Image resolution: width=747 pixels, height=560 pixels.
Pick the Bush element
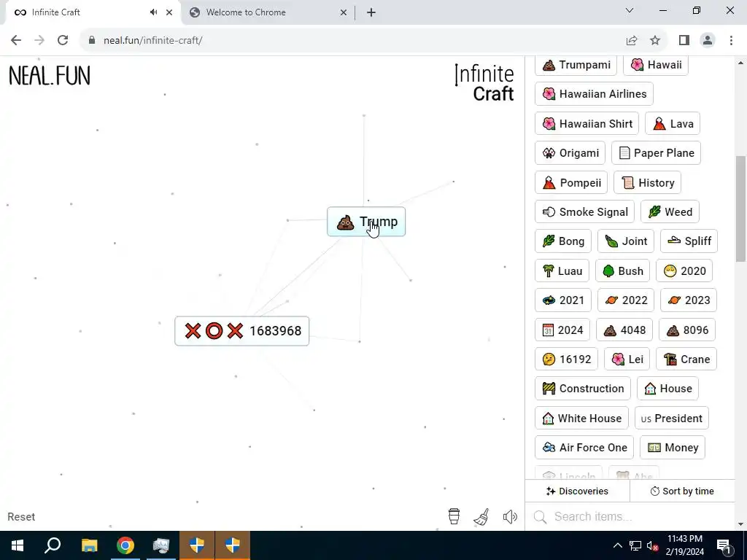pyautogui.click(x=623, y=271)
